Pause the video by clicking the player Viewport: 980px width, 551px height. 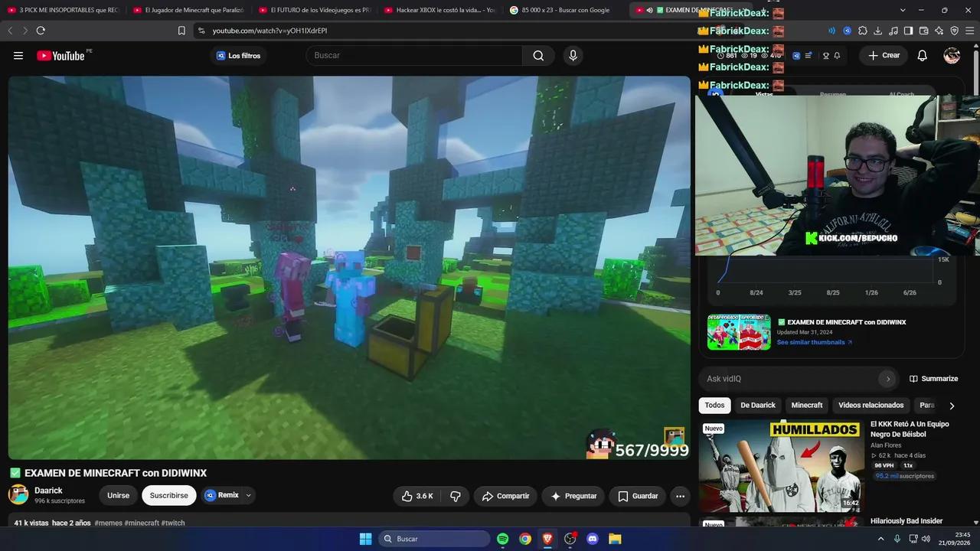(x=349, y=268)
